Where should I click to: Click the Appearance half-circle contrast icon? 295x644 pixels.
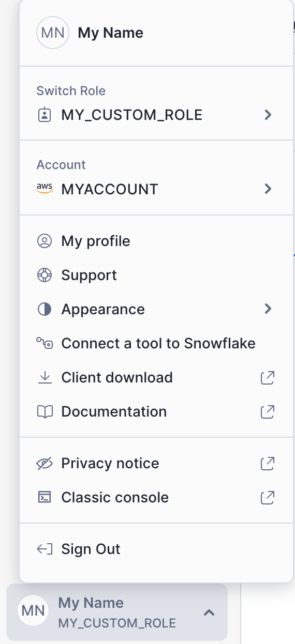[x=45, y=310]
